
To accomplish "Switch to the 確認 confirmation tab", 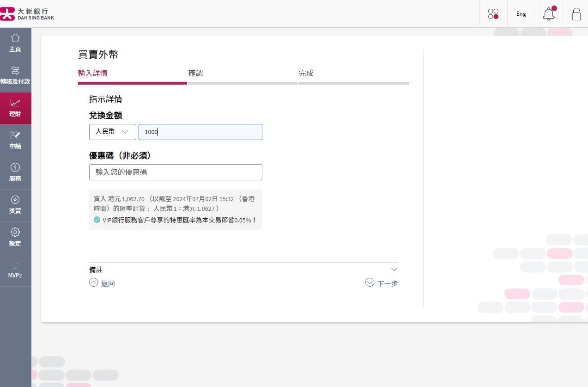I will (x=196, y=73).
